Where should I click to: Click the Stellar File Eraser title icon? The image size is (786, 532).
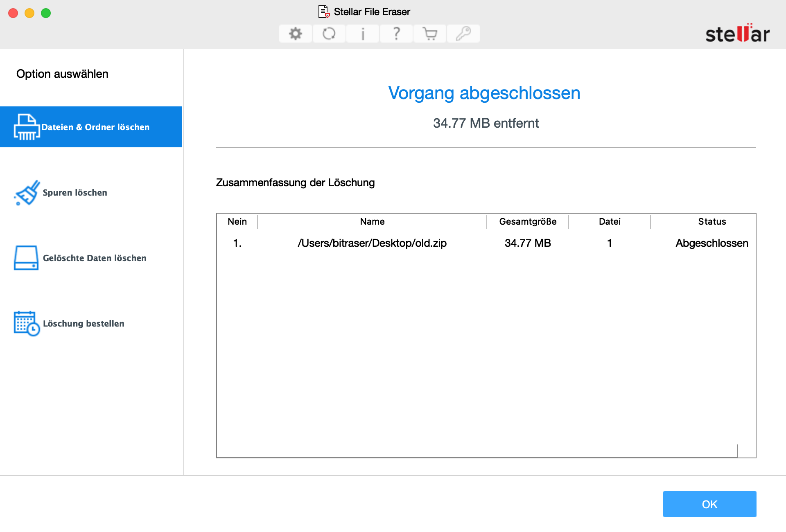pyautogui.click(x=324, y=11)
